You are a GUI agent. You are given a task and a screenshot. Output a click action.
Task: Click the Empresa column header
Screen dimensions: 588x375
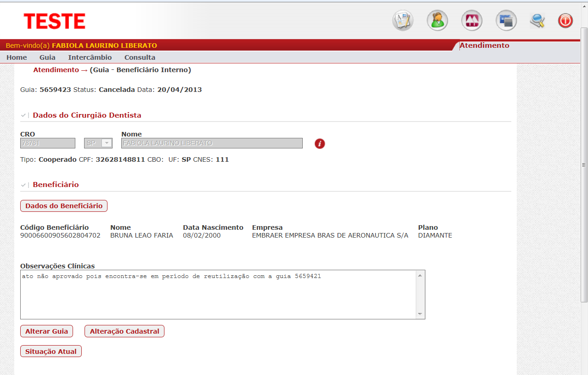[x=267, y=227]
